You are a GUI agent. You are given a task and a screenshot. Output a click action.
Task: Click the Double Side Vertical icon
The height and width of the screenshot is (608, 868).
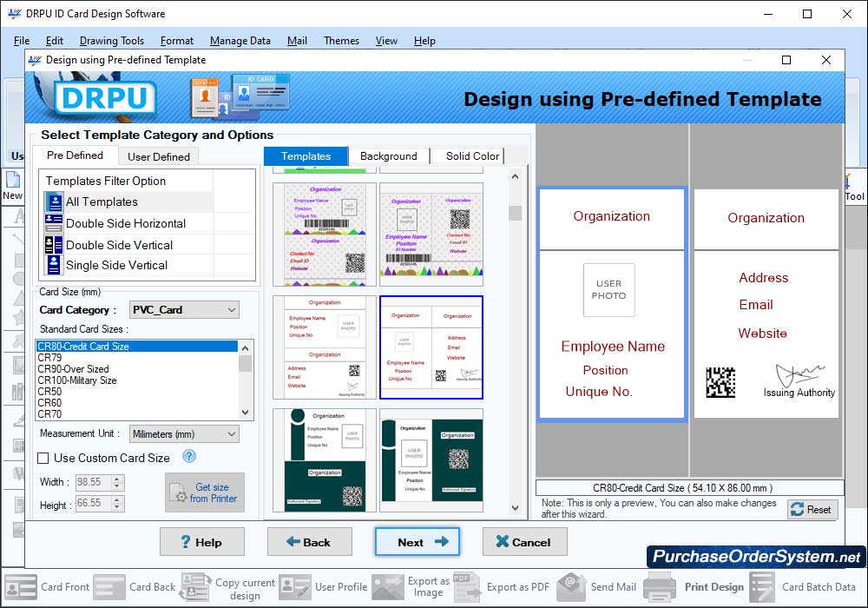click(x=54, y=245)
